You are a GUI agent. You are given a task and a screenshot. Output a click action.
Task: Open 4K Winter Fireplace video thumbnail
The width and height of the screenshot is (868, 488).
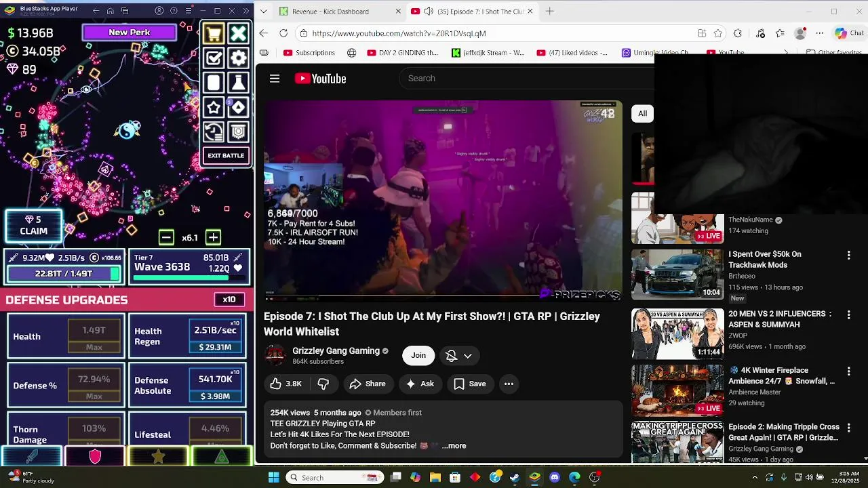pos(677,390)
